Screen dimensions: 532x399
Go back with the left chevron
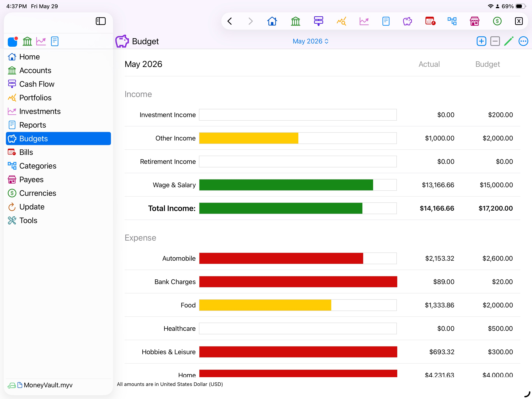pos(230,21)
